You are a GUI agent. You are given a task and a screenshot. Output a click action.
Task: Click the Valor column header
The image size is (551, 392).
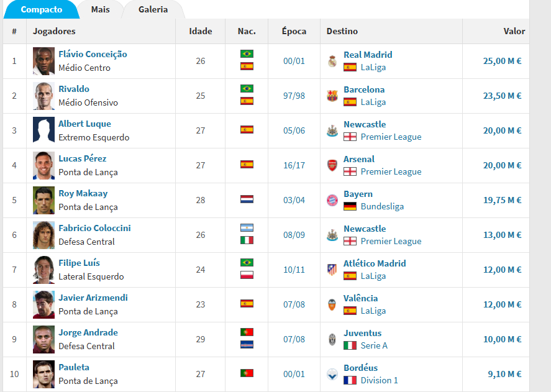pos(514,31)
